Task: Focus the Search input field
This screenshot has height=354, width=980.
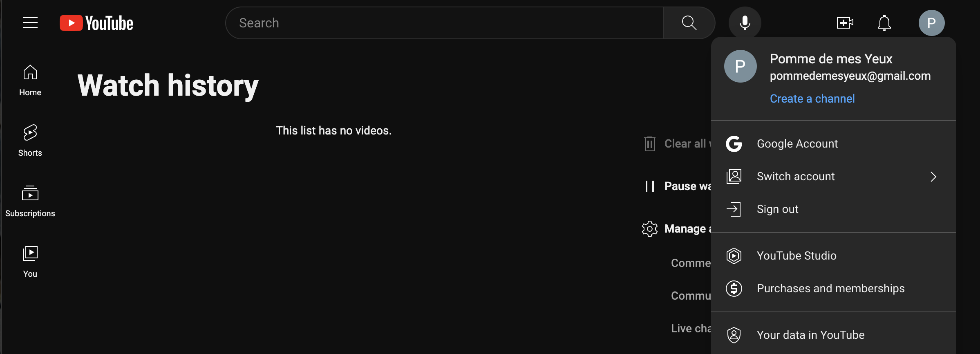Action: pyautogui.click(x=445, y=23)
